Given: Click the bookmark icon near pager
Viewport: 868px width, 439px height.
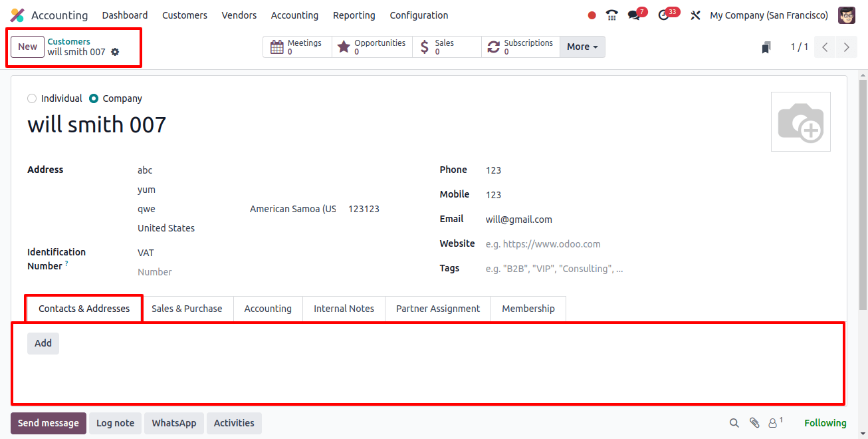Looking at the screenshot, I should [766, 47].
